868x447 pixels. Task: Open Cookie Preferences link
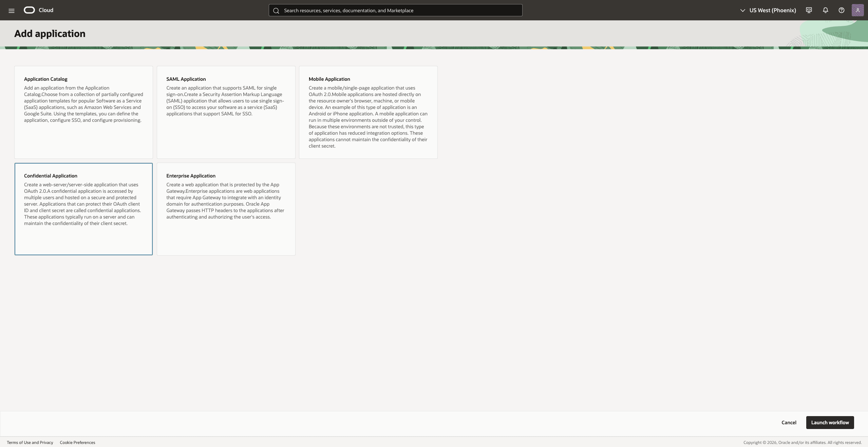click(x=77, y=443)
